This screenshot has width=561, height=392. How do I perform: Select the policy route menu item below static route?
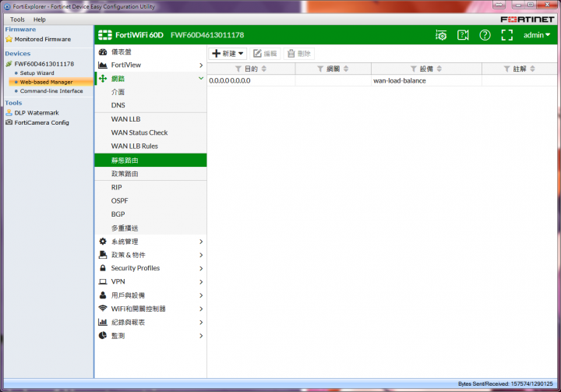point(150,174)
